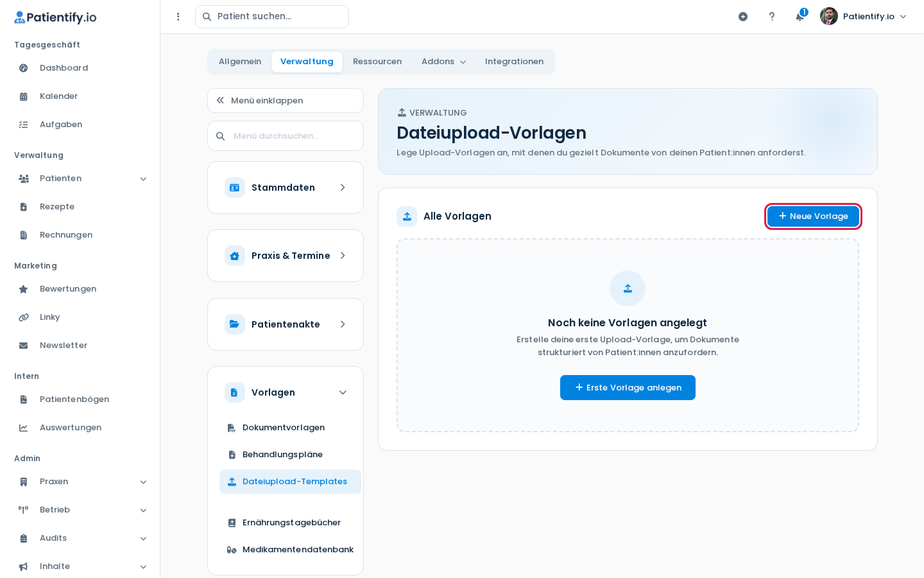The width and height of the screenshot is (924, 578).
Task: Click Erste Vorlage anlegen button
Action: click(628, 387)
